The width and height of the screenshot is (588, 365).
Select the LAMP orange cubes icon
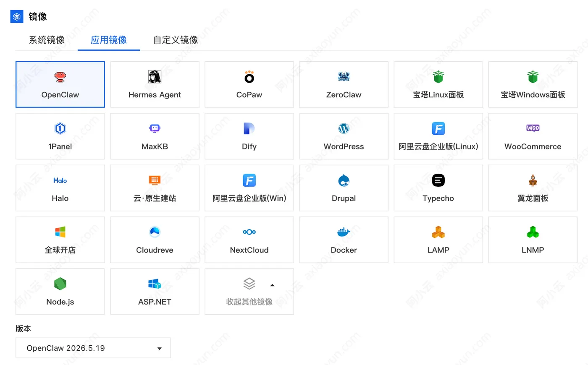438,232
